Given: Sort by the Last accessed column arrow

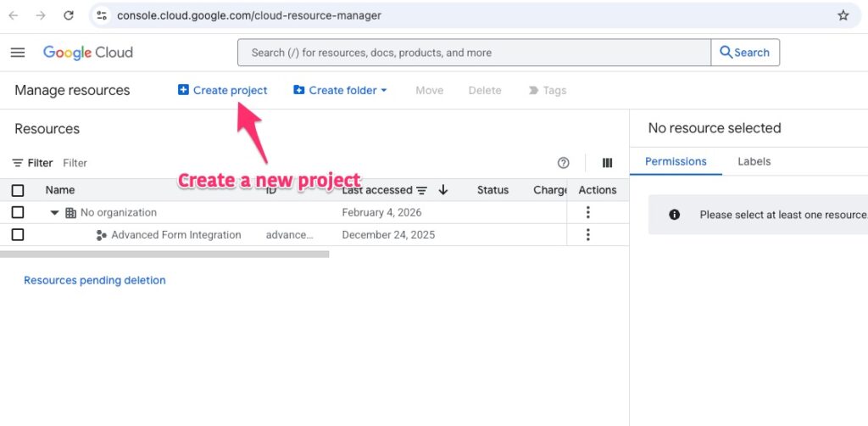Looking at the screenshot, I should 443,190.
